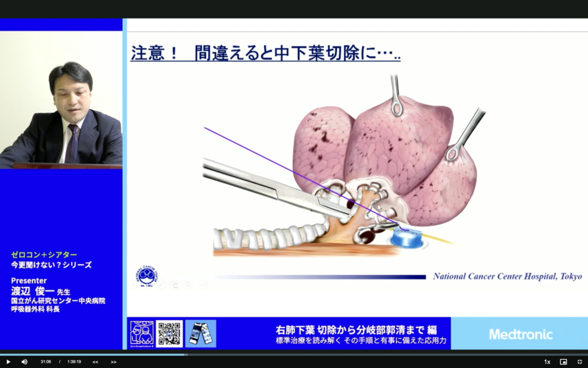The image size is (588, 368).
Task: Click the Zero Complications surgeons icon
Action: [x=141, y=333]
